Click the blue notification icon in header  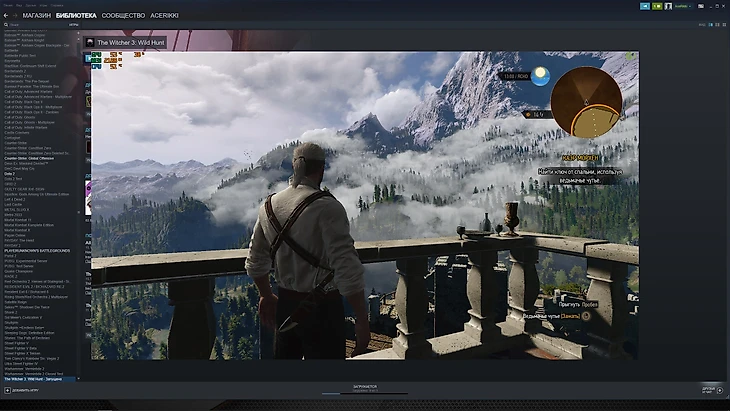[645, 6]
